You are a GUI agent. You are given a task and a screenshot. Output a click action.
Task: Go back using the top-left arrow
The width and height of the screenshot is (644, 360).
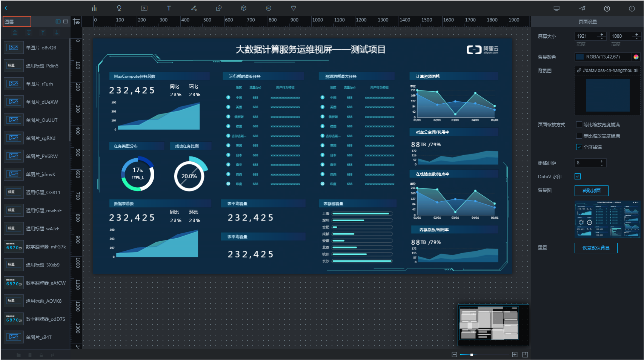point(6,8)
